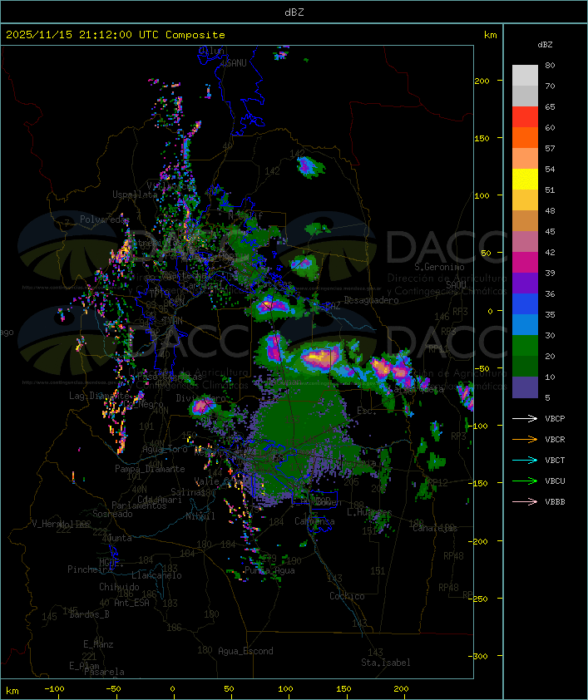Click the legend value '65'

tap(550, 106)
